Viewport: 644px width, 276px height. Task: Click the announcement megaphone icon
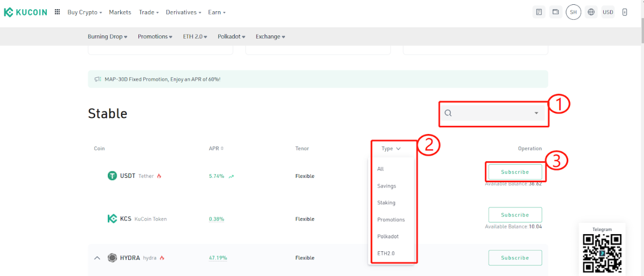coord(97,79)
